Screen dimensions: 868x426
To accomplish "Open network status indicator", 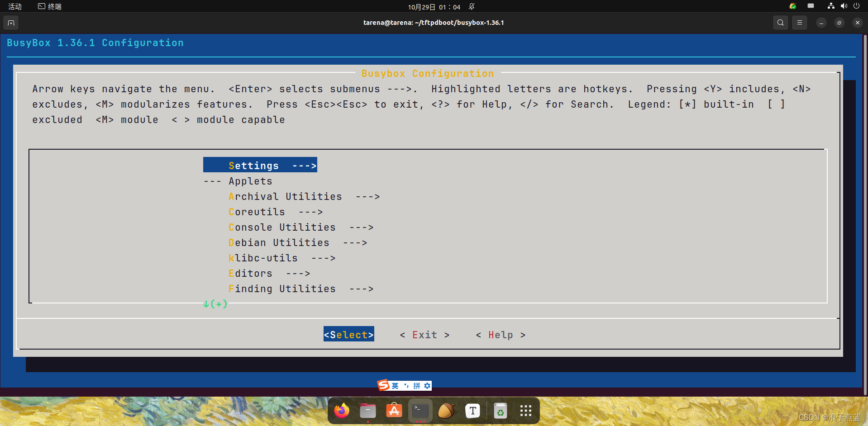I will point(831,6).
